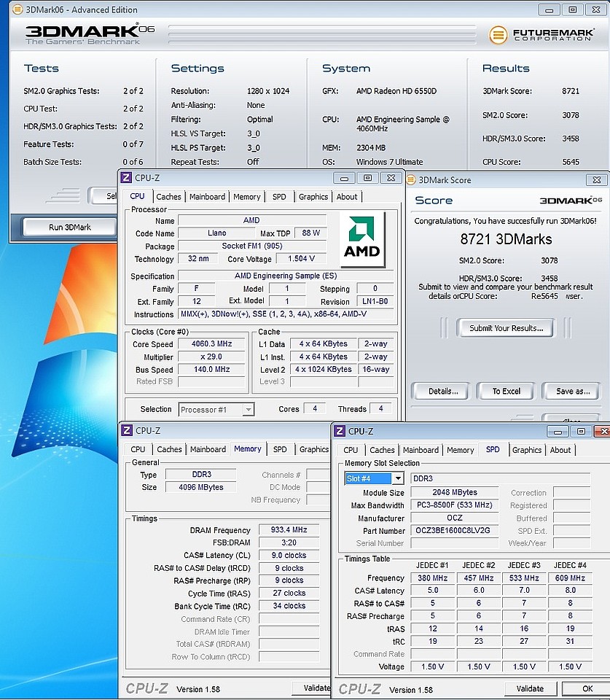Switch to Memory tab in top CPU-Z window

click(x=247, y=197)
